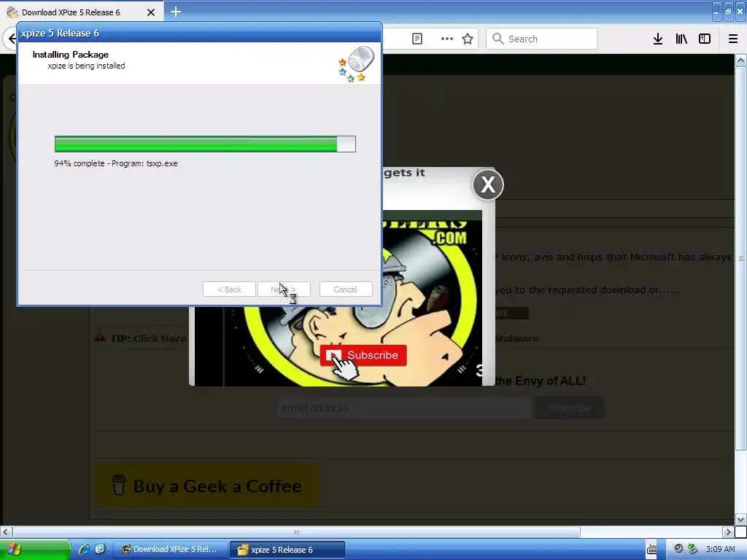Click the email address input field

click(403, 408)
